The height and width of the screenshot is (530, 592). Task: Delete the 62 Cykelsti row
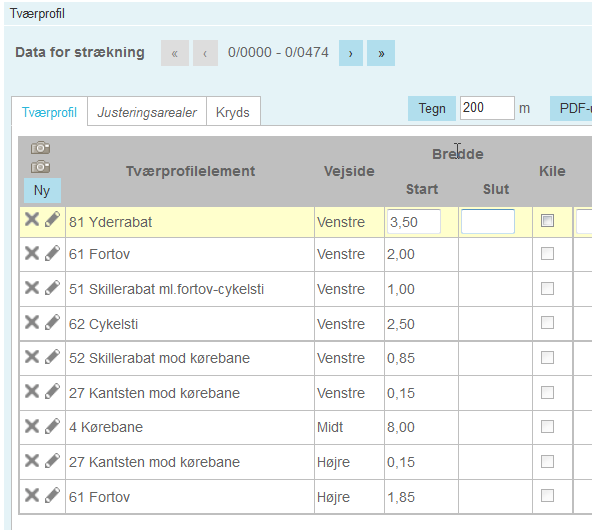[x=32, y=322]
